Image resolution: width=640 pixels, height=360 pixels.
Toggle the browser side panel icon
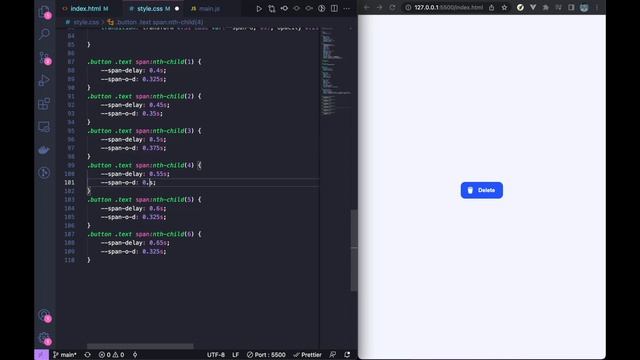tap(571, 7)
